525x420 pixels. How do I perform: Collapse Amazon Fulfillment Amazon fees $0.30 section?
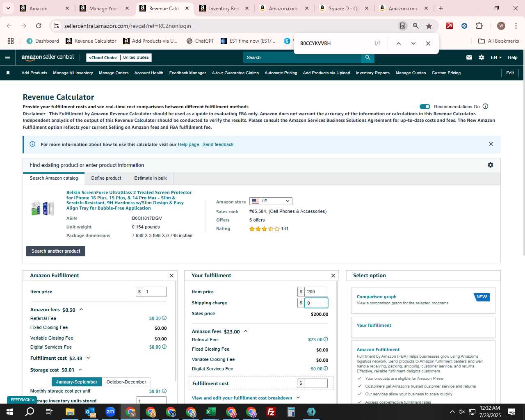pos(81,310)
